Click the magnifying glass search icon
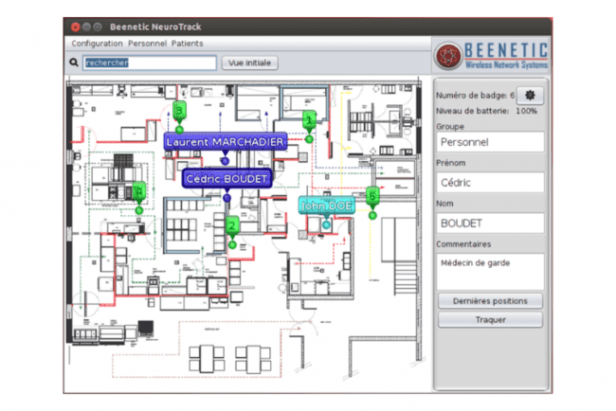 (x=74, y=63)
